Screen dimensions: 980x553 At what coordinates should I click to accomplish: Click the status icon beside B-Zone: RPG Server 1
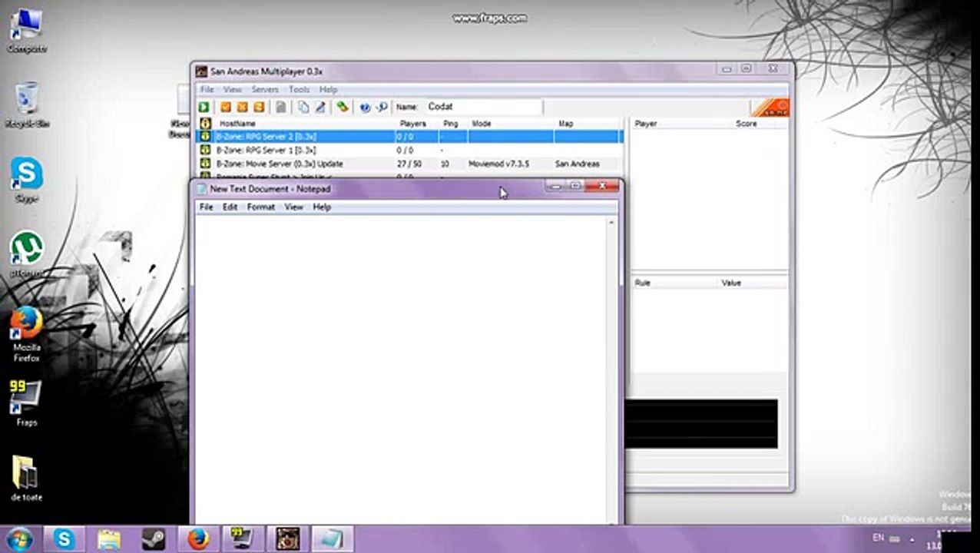(205, 151)
